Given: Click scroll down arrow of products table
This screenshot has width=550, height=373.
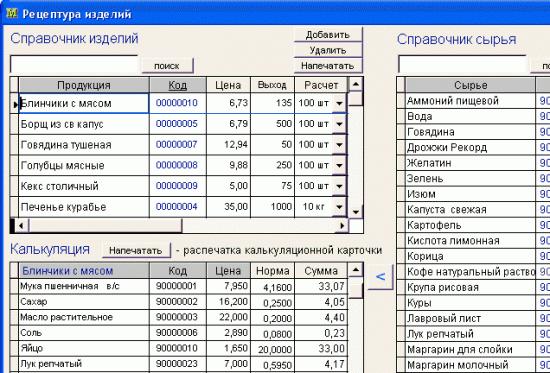Looking at the screenshot, I should click(356, 212).
